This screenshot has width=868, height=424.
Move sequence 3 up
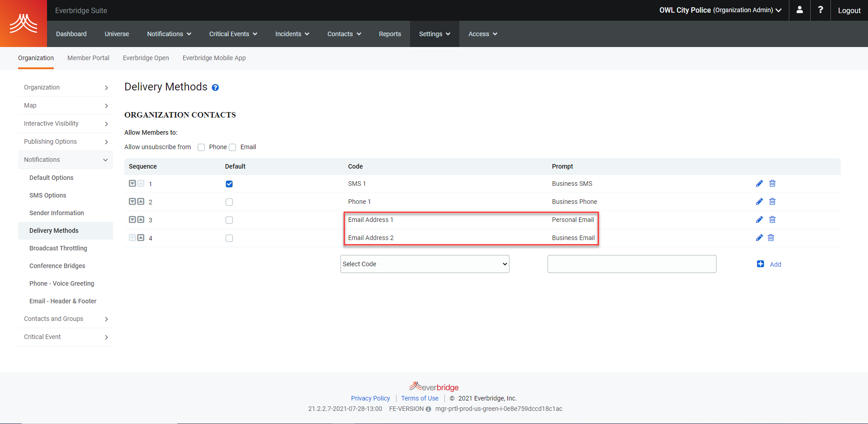coord(141,220)
